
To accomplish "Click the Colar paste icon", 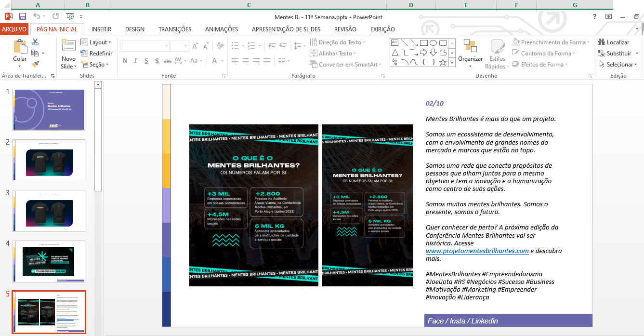I will [x=20, y=51].
